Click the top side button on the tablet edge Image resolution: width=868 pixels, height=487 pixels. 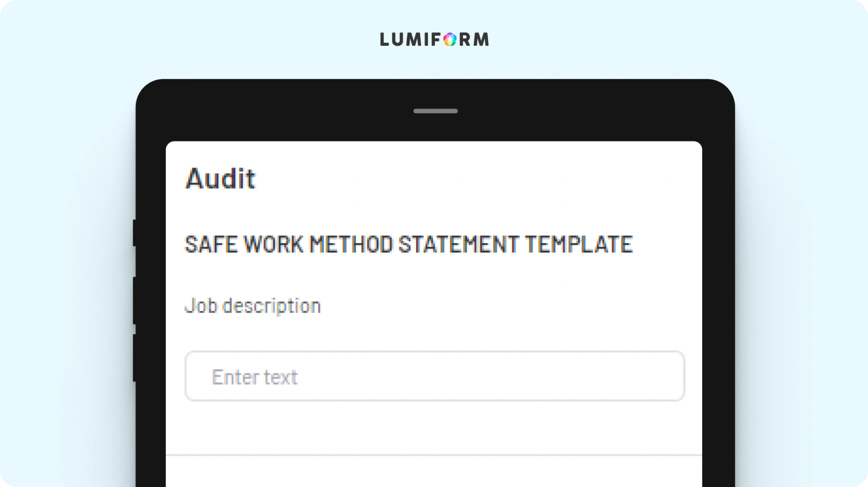[134, 232]
